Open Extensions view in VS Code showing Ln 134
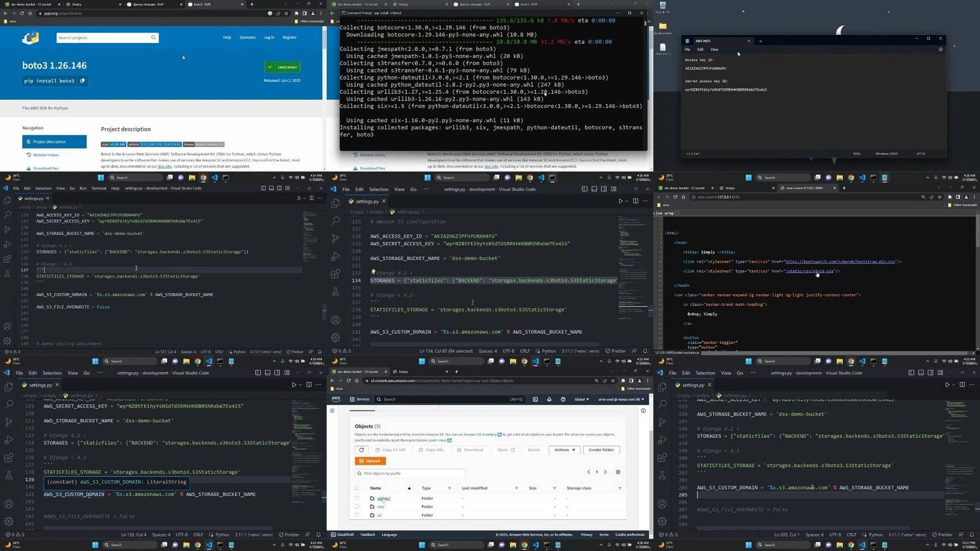980x551 pixels. [x=335, y=273]
